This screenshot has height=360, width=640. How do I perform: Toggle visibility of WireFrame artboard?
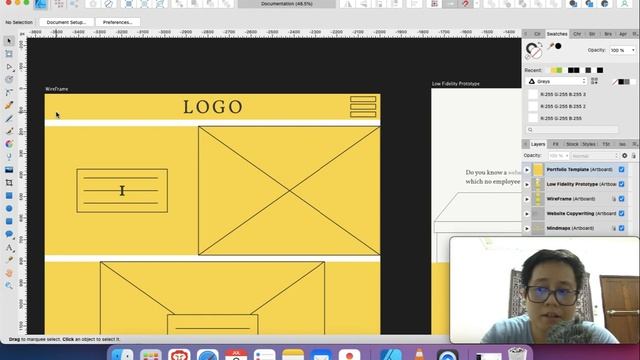click(x=621, y=199)
